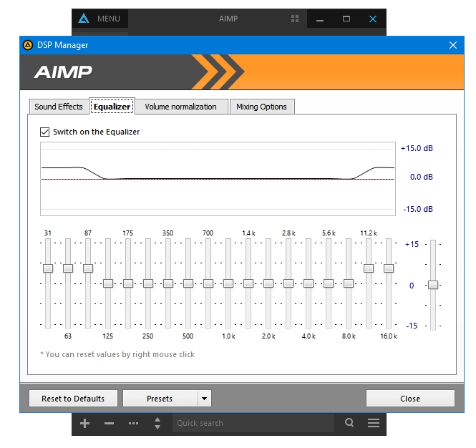The image size is (476, 448).
Task: Click the Presets button
Action: coord(160,399)
